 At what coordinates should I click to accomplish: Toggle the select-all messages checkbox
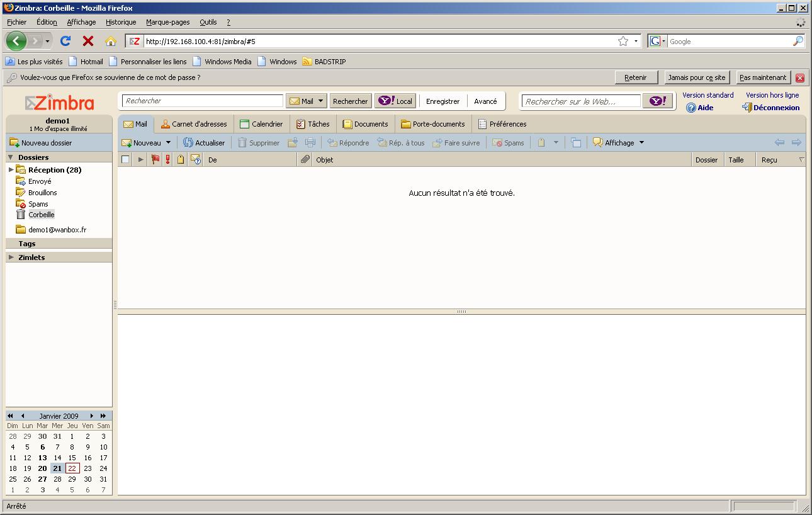coord(125,160)
